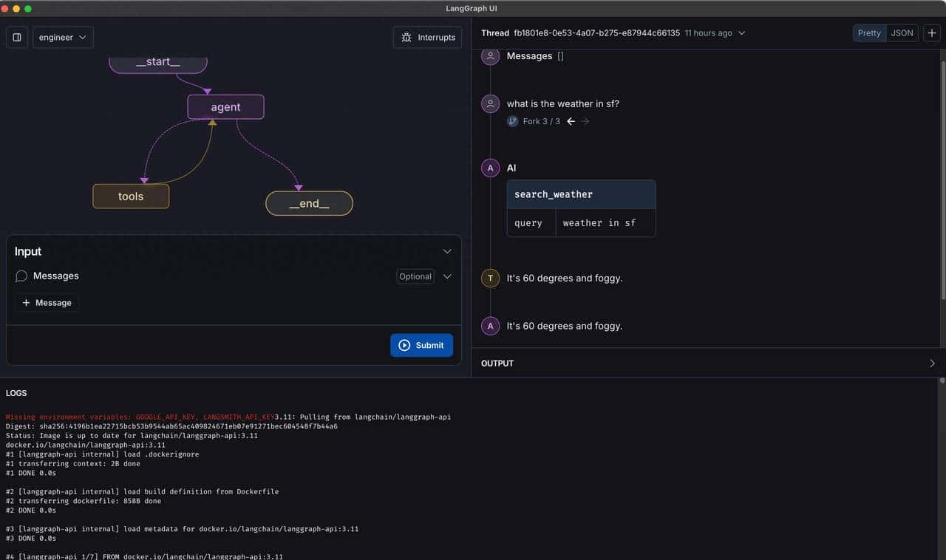Go to previous fork arrow
This screenshot has height=560, width=946.
click(x=571, y=121)
